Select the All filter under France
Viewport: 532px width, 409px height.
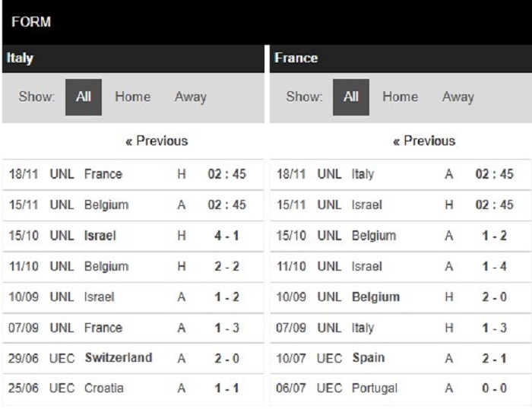(351, 97)
